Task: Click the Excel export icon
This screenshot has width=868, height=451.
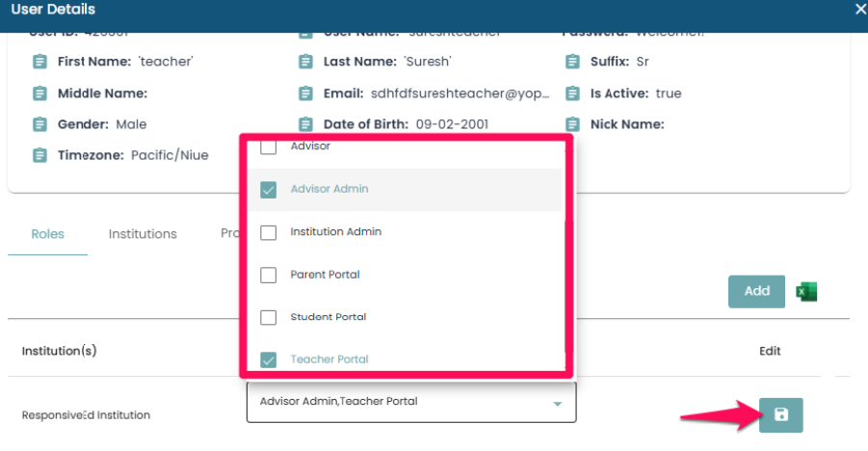Action: 806,291
